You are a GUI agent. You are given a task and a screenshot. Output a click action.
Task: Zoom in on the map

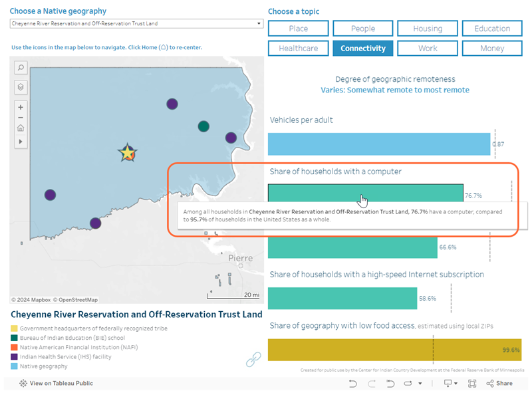(21, 106)
